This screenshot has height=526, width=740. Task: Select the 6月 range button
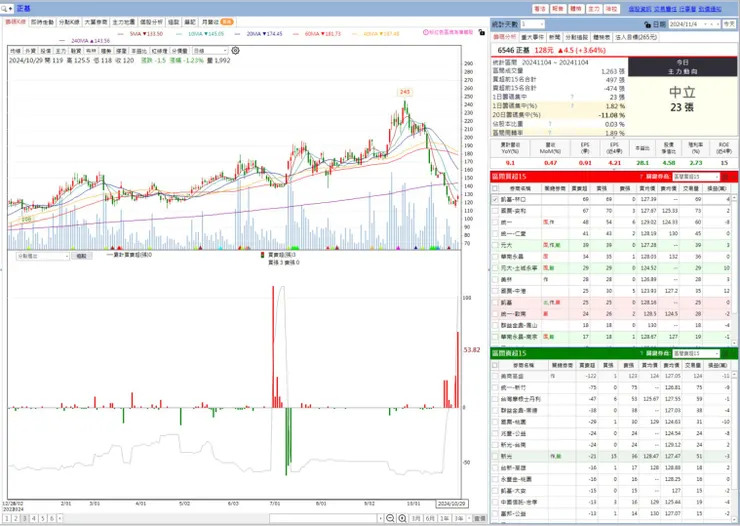pos(430,518)
